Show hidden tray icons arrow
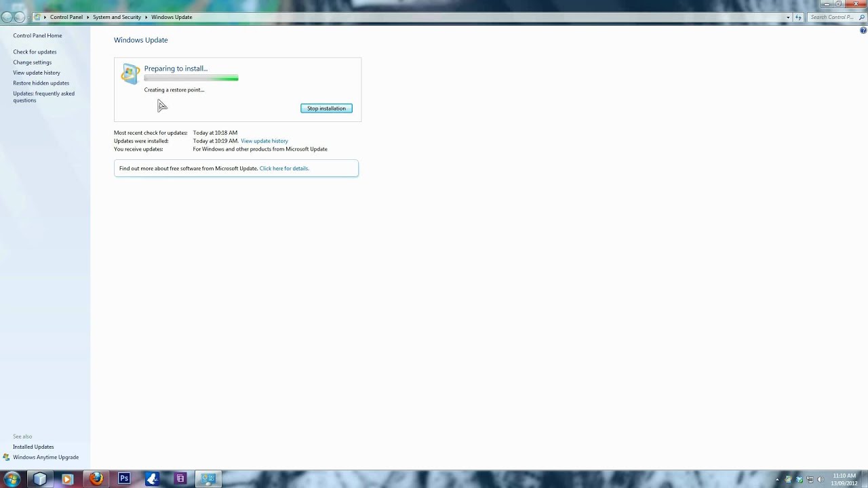The height and width of the screenshot is (488, 868). (x=777, y=480)
